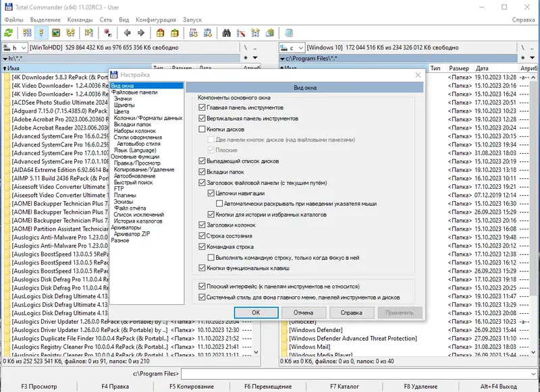The width and height of the screenshot is (540, 392).
Task: Switch to thumbnails view icon
Action: click(x=56, y=33)
